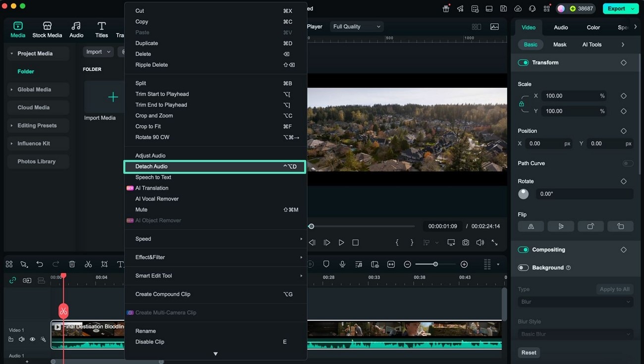Open the video scopes icon in player
Screen dimensions: 644x364
[x=494, y=27]
